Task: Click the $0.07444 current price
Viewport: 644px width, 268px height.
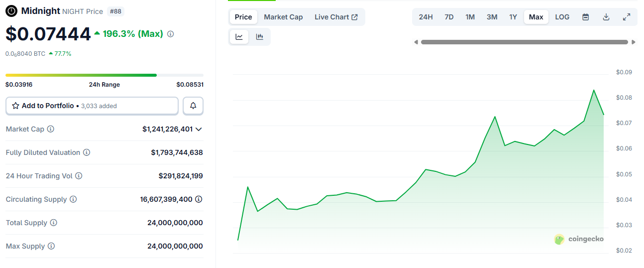Action: pos(48,34)
